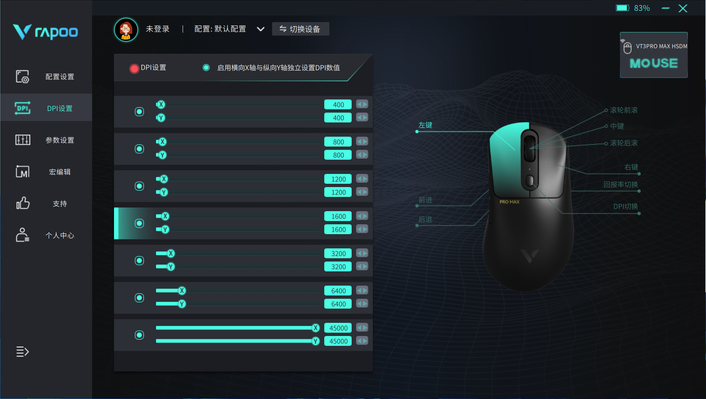Screen dimensions: 706x399
Task: Toggle independent X/Y axis DPI option
Action: pyautogui.click(x=206, y=68)
